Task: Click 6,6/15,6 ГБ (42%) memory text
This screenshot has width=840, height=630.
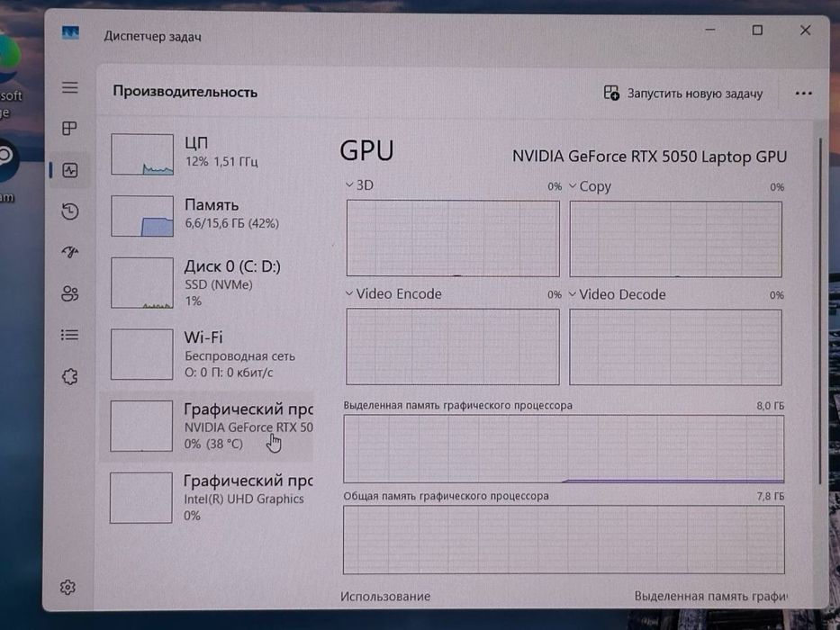Action: [232, 223]
